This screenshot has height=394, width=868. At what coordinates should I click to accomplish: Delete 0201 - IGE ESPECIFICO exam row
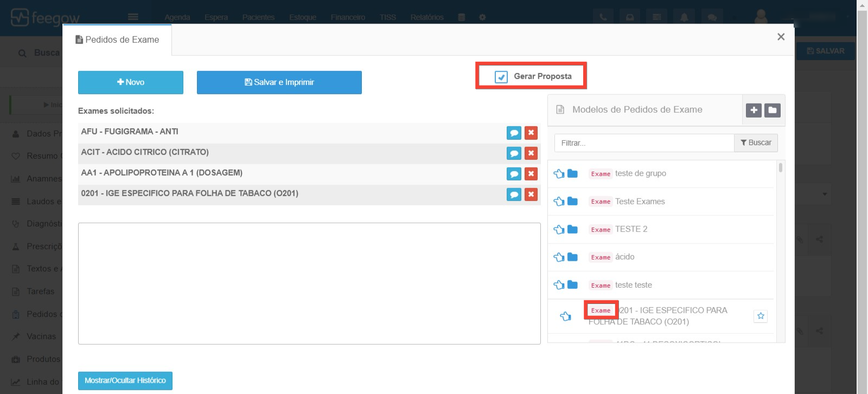(531, 195)
